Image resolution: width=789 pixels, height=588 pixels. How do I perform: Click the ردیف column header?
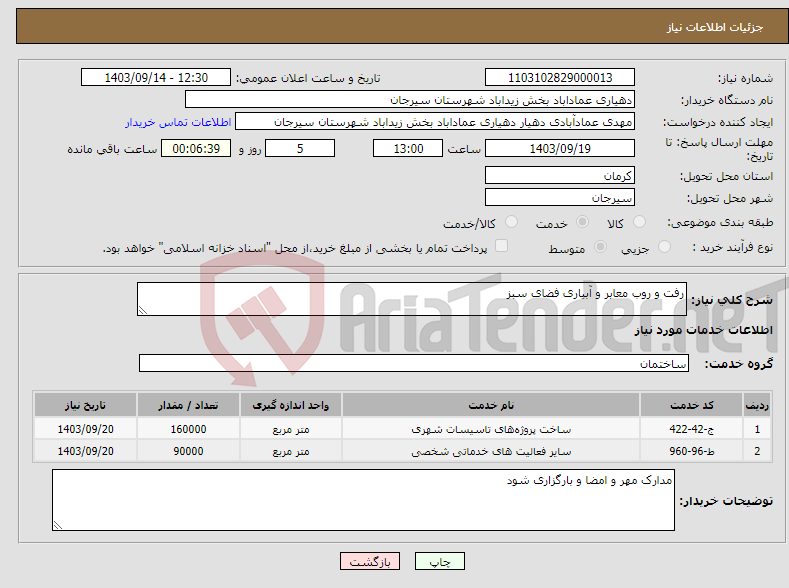(x=757, y=405)
